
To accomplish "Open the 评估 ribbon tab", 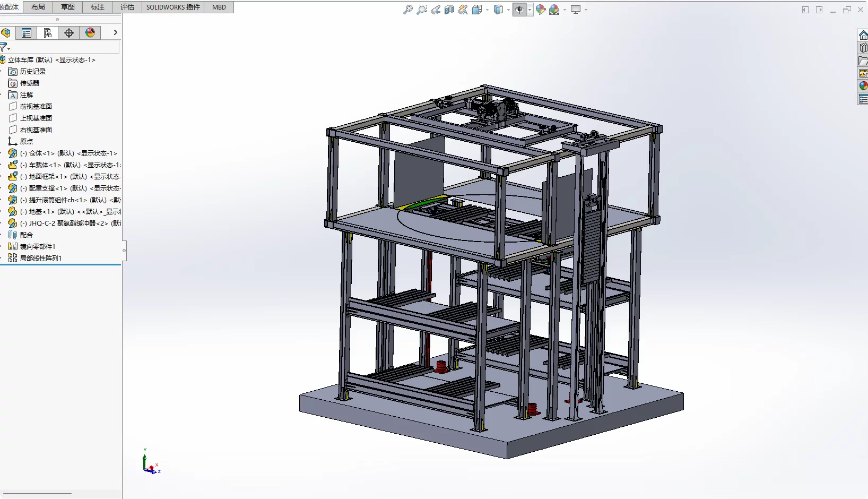I will [x=127, y=7].
